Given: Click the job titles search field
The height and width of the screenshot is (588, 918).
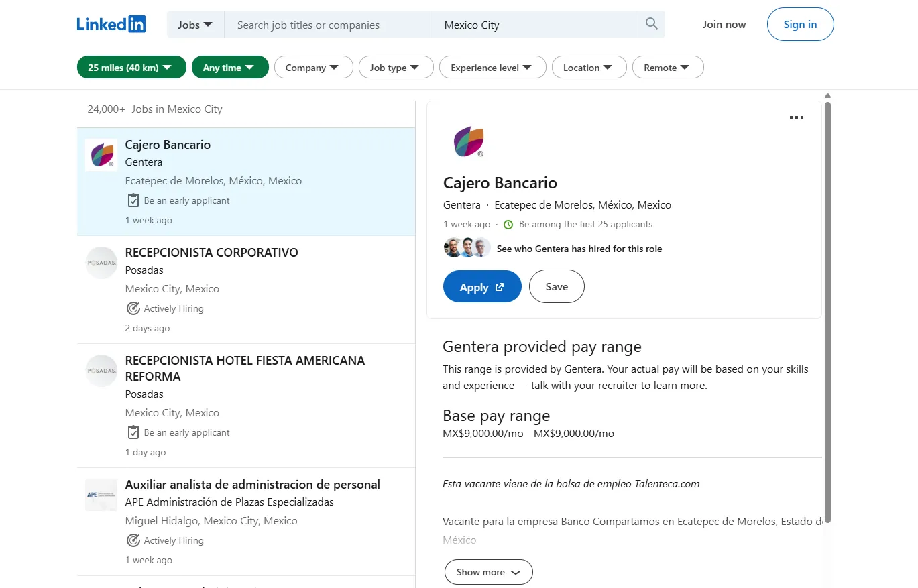Looking at the screenshot, I should tap(327, 25).
